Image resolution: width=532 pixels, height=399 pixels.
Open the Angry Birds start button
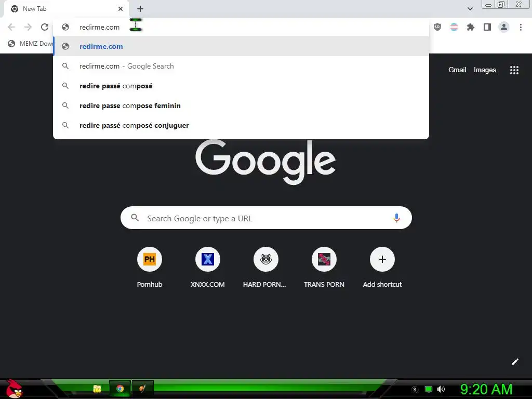coord(14,389)
